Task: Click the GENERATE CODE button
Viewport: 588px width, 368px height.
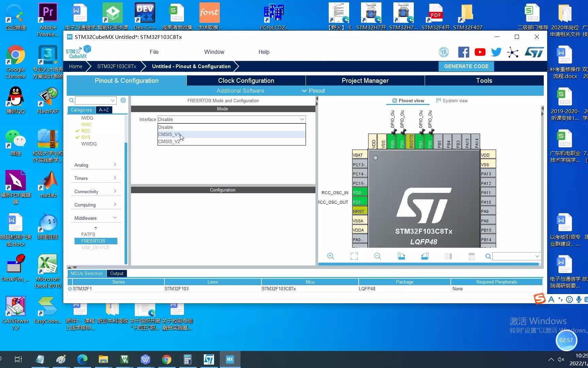Action: coord(466,66)
